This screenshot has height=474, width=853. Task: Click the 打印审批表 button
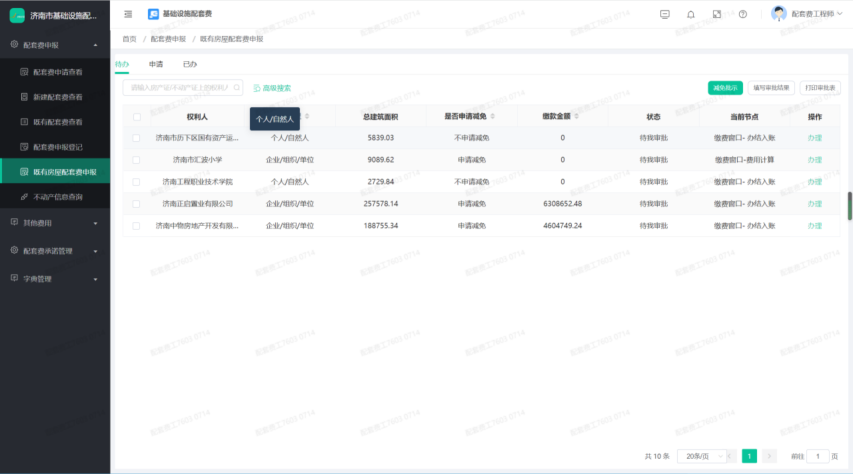click(x=822, y=88)
